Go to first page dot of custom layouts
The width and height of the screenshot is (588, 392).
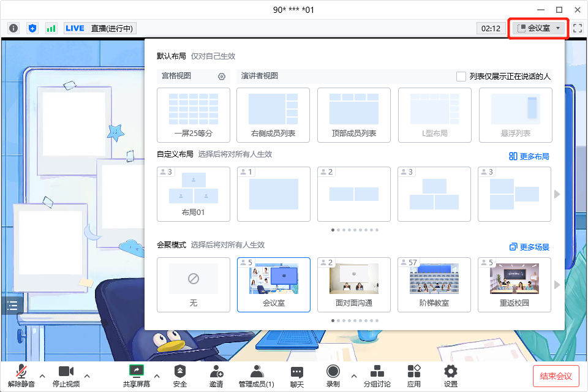click(x=333, y=230)
